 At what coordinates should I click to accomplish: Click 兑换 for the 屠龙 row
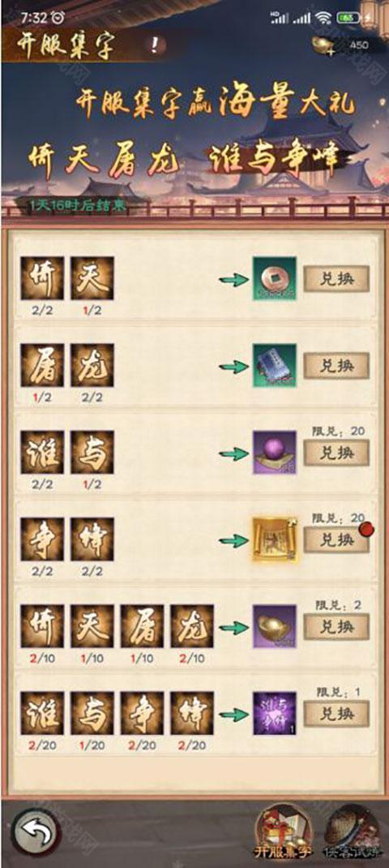[336, 366]
